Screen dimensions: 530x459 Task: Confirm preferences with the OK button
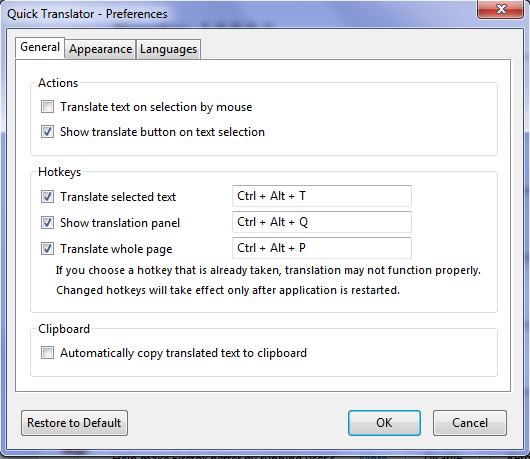384,423
